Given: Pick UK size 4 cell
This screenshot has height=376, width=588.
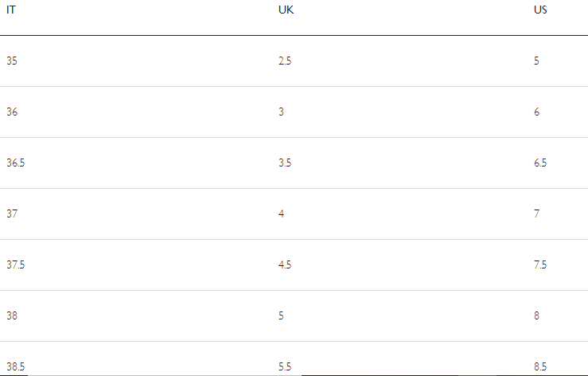Looking at the screenshot, I should (x=282, y=214).
